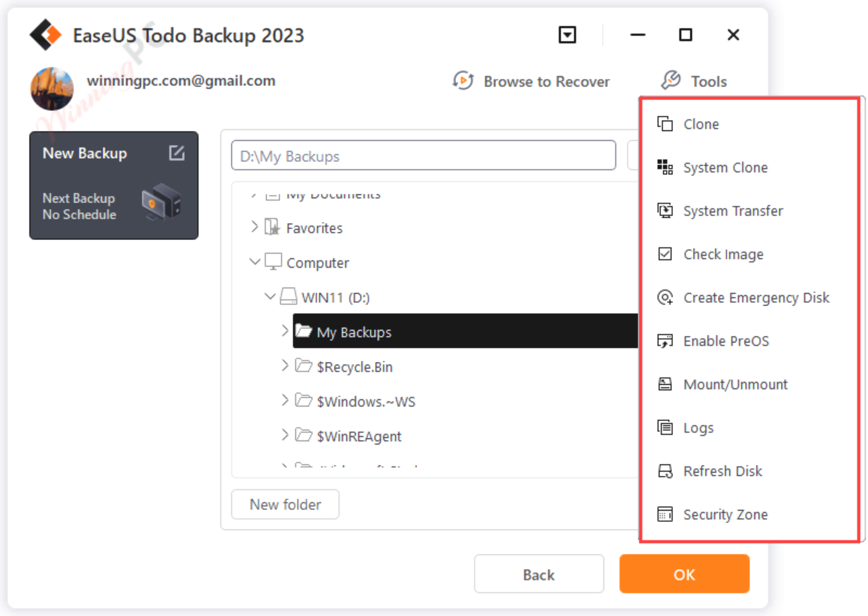This screenshot has width=868, height=616.
Task: Expand the Favorites tree node
Action: (x=254, y=227)
